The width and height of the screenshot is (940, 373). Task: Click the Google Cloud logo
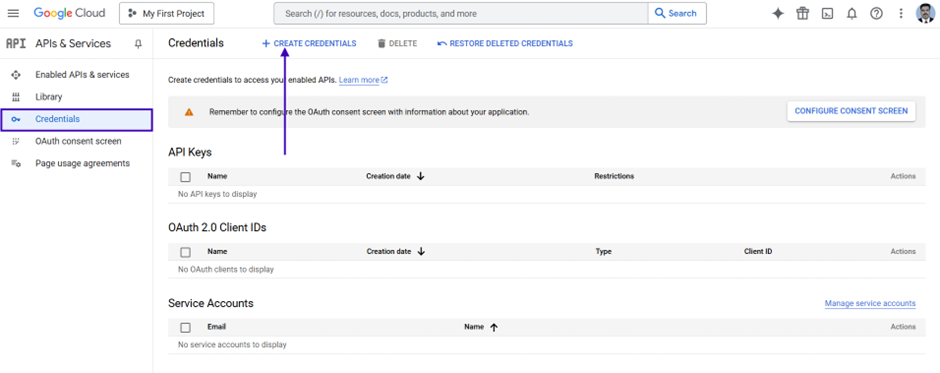click(x=69, y=13)
